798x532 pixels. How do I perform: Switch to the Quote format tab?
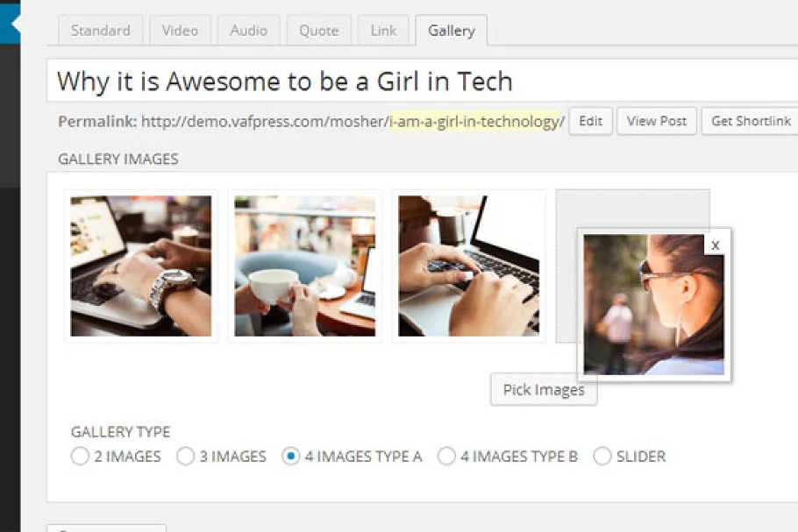pyautogui.click(x=318, y=31)
